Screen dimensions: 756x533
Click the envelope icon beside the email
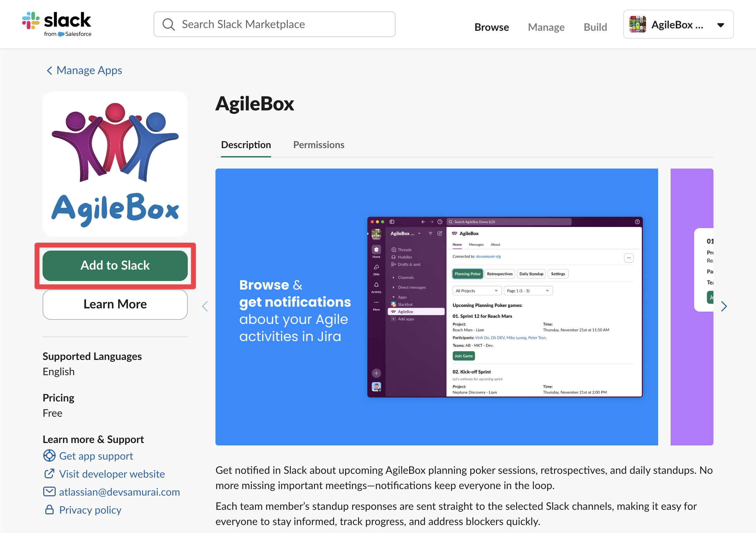click(49, 491)
